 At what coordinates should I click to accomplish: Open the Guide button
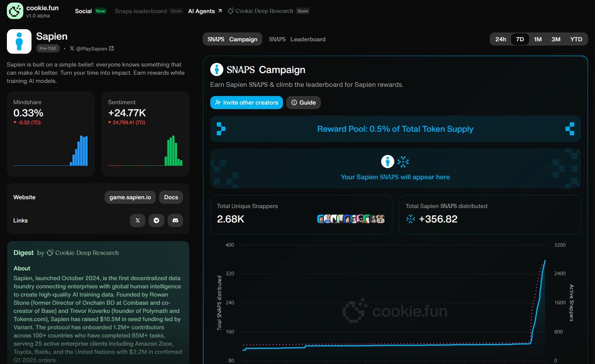point(303,103)
